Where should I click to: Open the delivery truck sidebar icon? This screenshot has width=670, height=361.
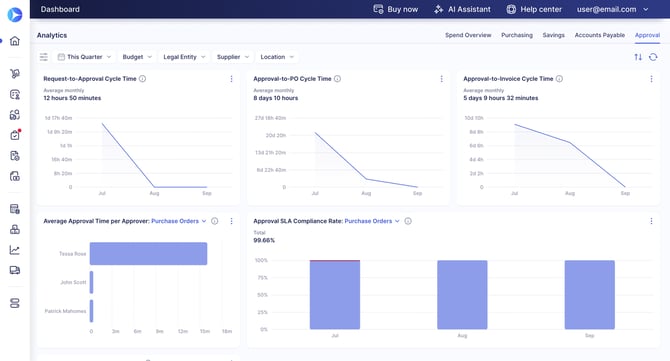point(15,270)
